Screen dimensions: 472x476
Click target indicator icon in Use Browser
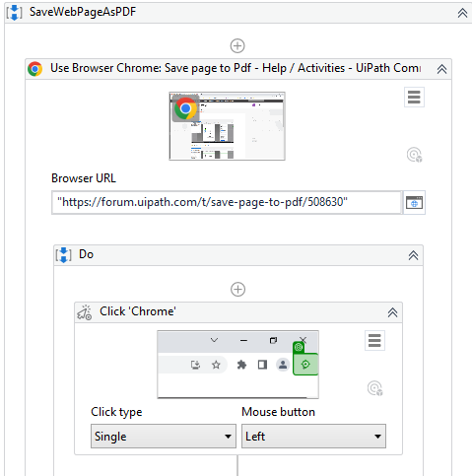tap(414, 155)
